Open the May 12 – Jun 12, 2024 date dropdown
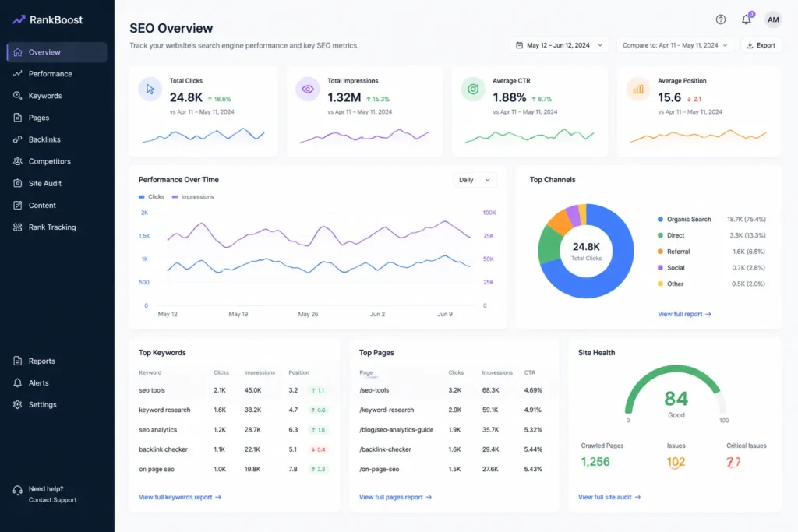Image resolution: width=798 pixels, height=532 pixels. (x=558, y=45)
